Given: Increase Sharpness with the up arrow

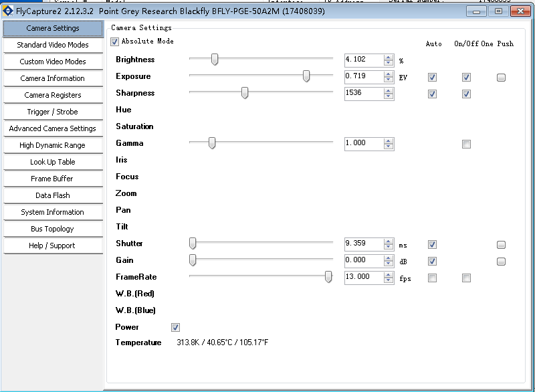Looking at the screenshot, I should coord(389,91).
